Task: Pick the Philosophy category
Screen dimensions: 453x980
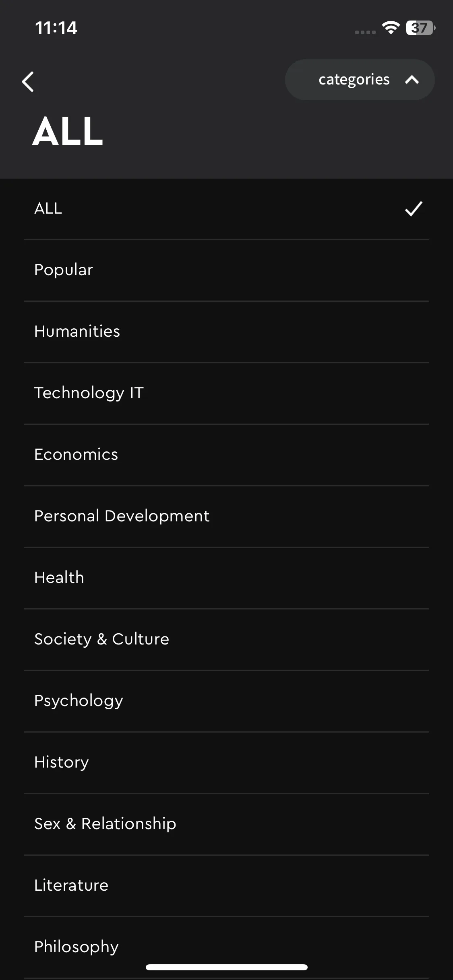Action: click(x=226, y=947)
